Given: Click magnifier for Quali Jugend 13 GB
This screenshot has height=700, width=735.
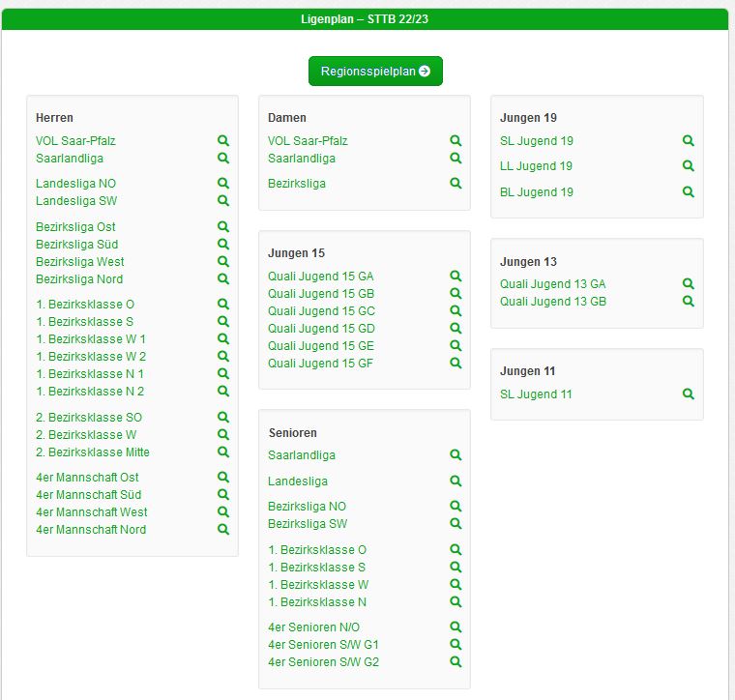Looking at the screenshot, I should (689, 302).
